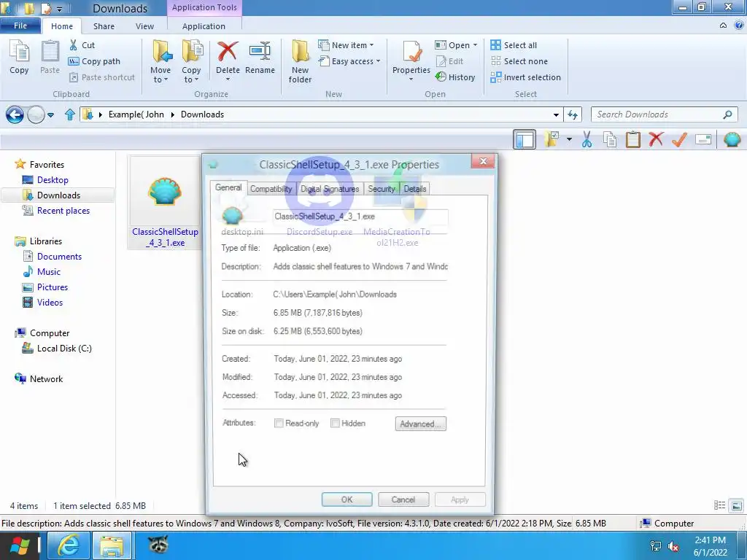Switch to details view icon in status bar

(x=719, y=506)
